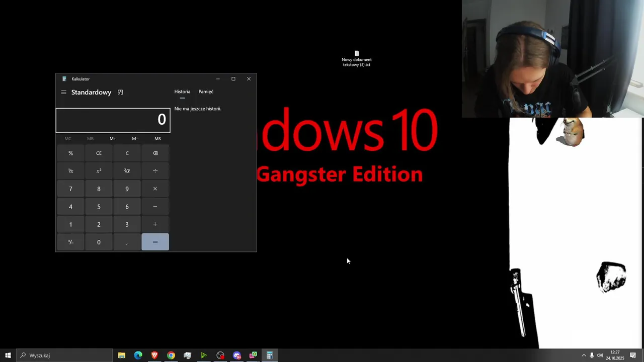
Task: Open the clock showing 12:27
Action: [615, 355]
